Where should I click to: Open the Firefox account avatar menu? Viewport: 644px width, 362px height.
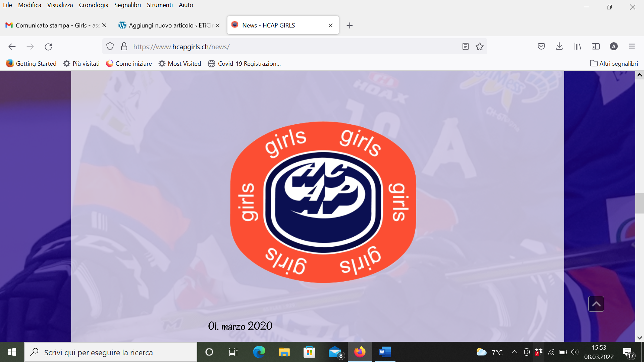[614, 47]
